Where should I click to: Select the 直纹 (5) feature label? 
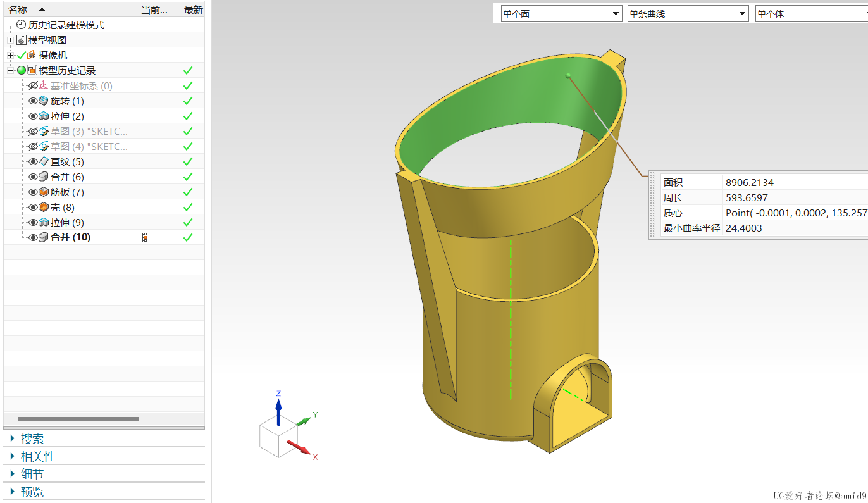coord(67,161)
